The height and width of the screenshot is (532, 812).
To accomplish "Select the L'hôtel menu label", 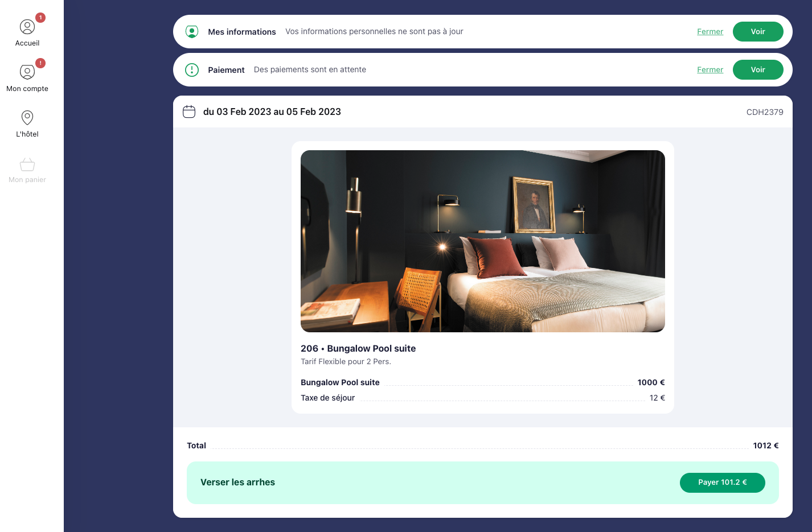I will click(x=27, y=134).
